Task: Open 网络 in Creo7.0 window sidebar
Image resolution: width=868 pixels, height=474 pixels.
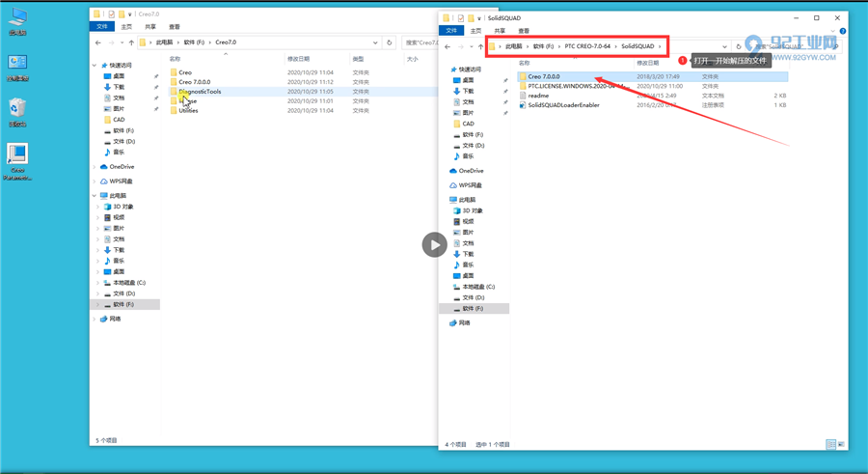Action: coord(115,319)
